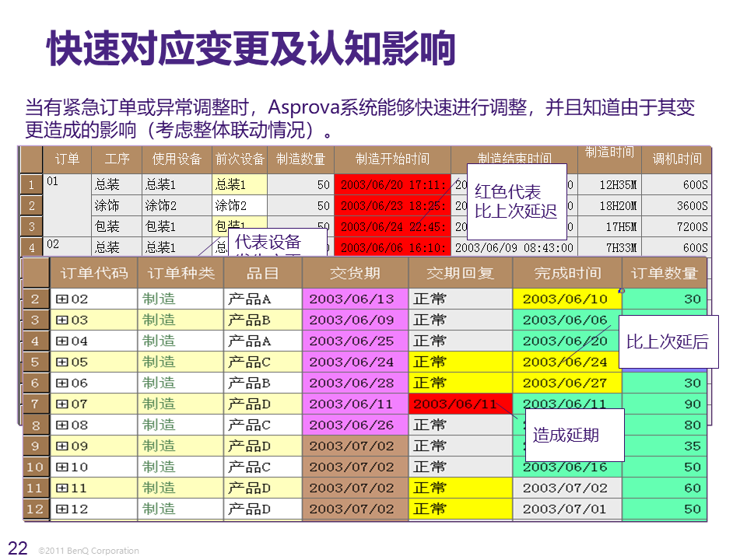Expand order 07 tree node

coord(61,404)
